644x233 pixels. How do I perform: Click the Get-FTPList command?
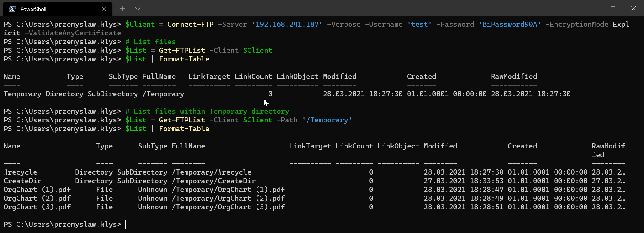point(182,50)
